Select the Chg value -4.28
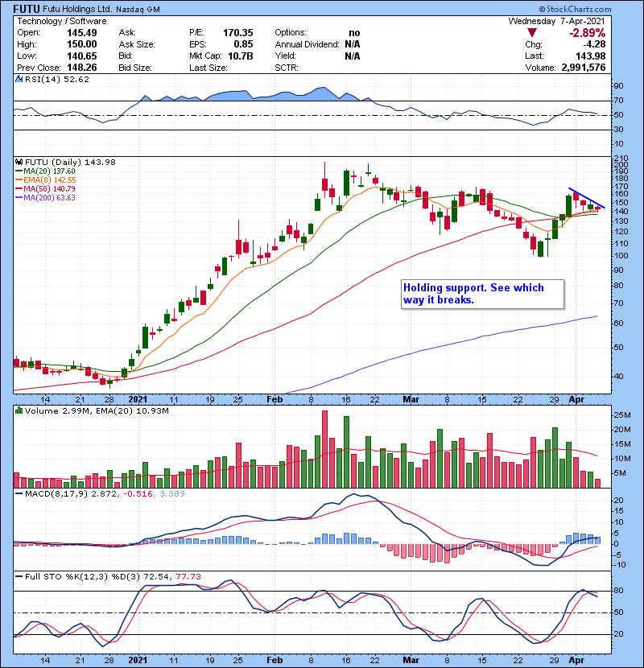Image resolution: width=644 pixels, height=668 pixels. (594, 44)
